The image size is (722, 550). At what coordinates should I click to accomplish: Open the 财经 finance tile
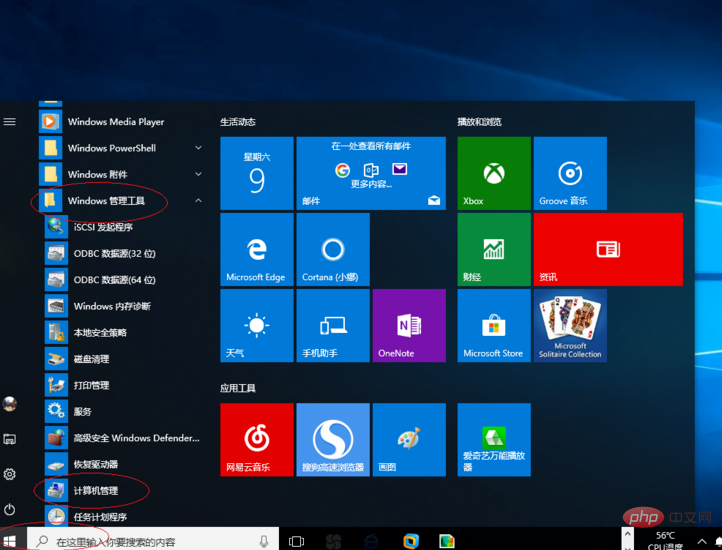pos(494,249)
